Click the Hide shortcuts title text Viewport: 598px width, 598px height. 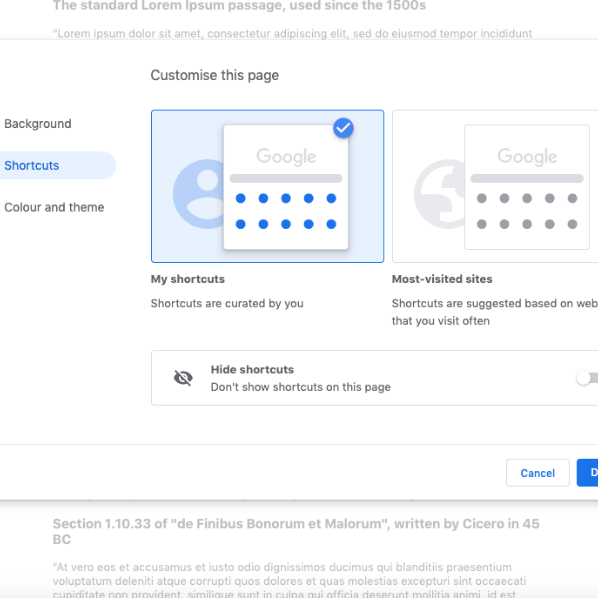(252, 369)
